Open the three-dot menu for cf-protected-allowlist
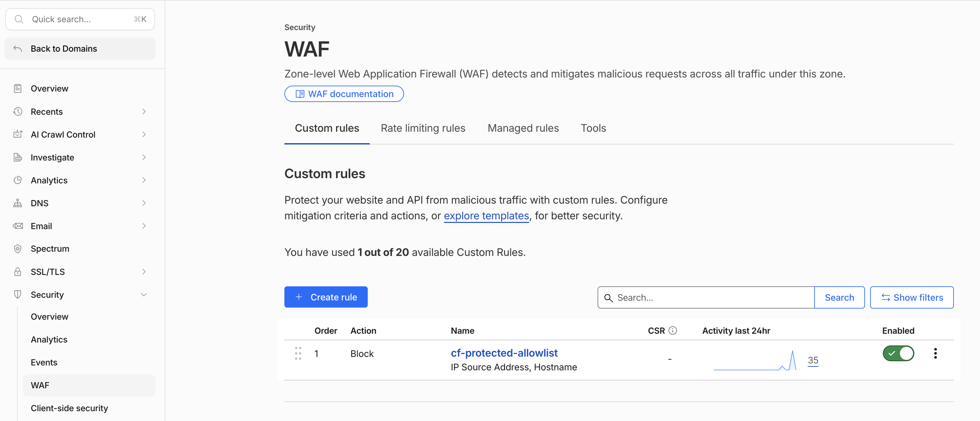This screenshot has width=980, height=421. pos(935,353)
